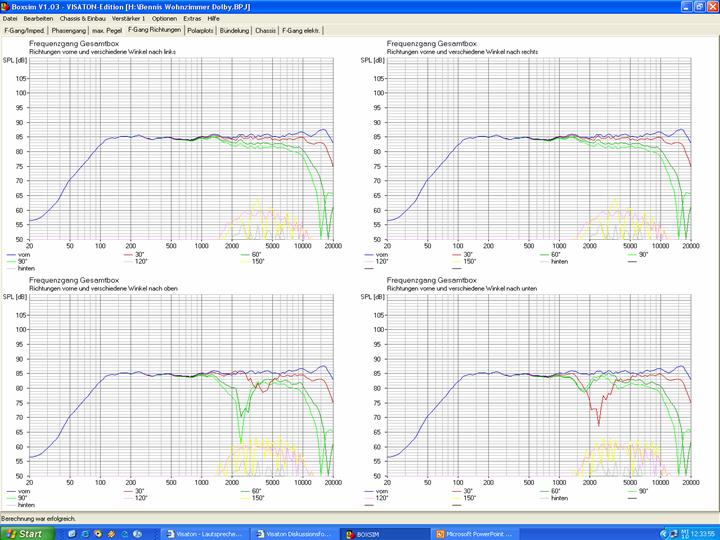Open the Chassis & Einbau menu

pyautogui.click(x=83, y=19)
